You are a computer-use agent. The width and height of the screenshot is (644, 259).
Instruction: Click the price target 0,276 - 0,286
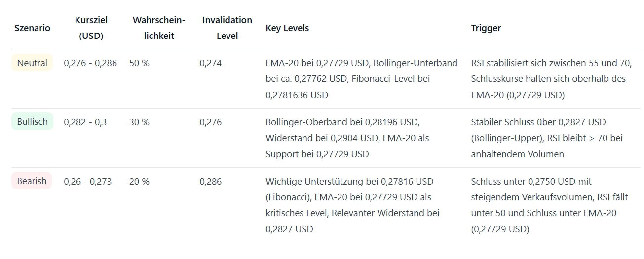90,63
